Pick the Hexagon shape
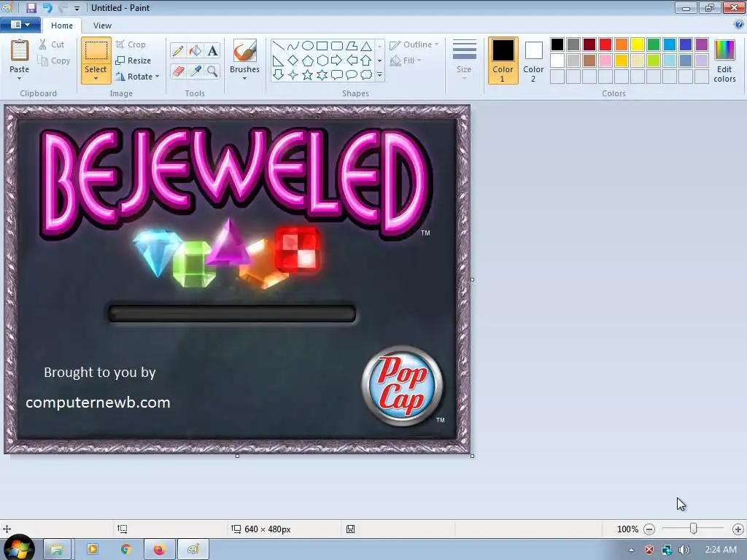This screenshot has height=560, width=747. (322, 61)
